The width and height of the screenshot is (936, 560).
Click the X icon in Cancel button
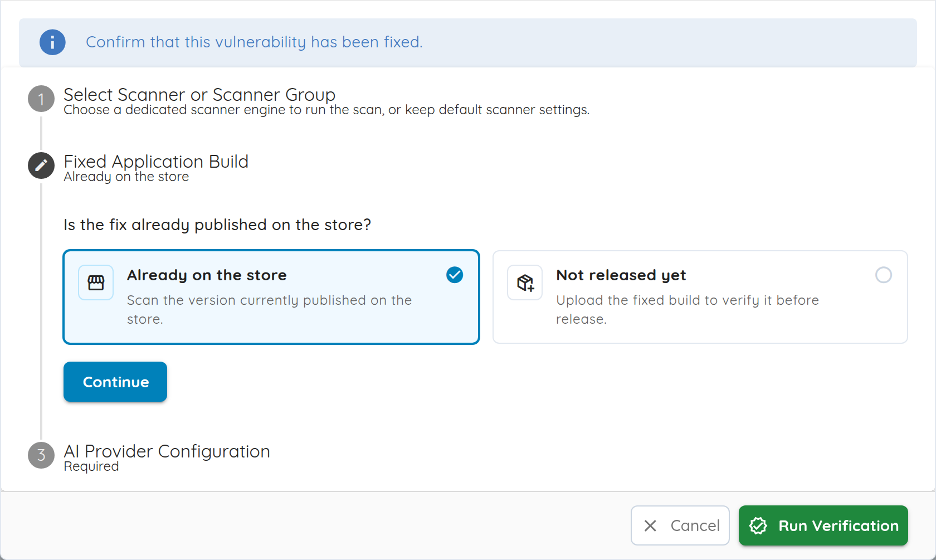[x=650, y=525]
